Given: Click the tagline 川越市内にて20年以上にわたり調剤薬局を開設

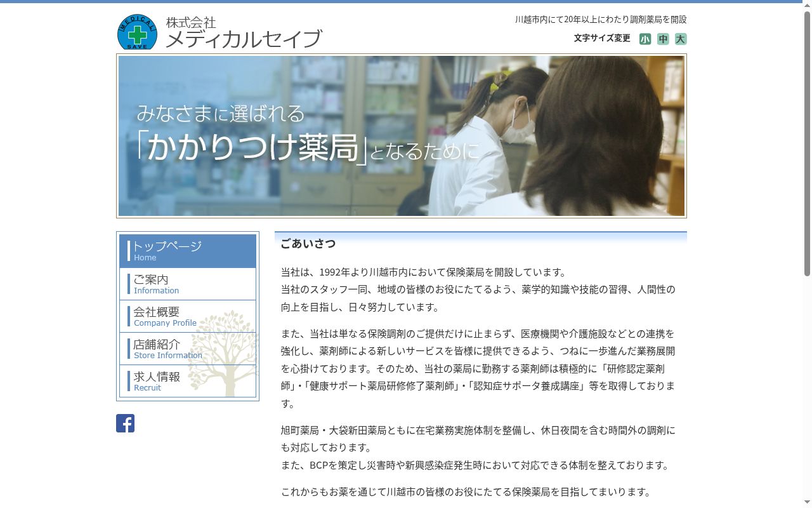Looking at the screenshot, I should click(601, 20).
